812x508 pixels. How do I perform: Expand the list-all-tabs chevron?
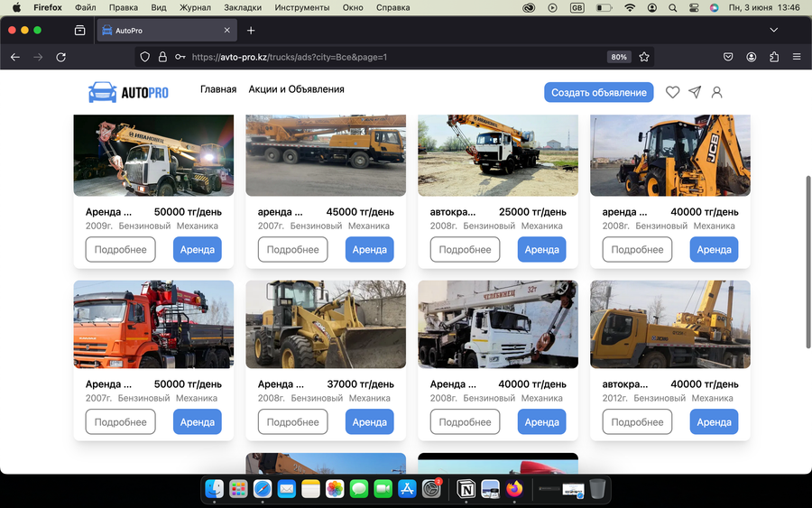(774, 30)
